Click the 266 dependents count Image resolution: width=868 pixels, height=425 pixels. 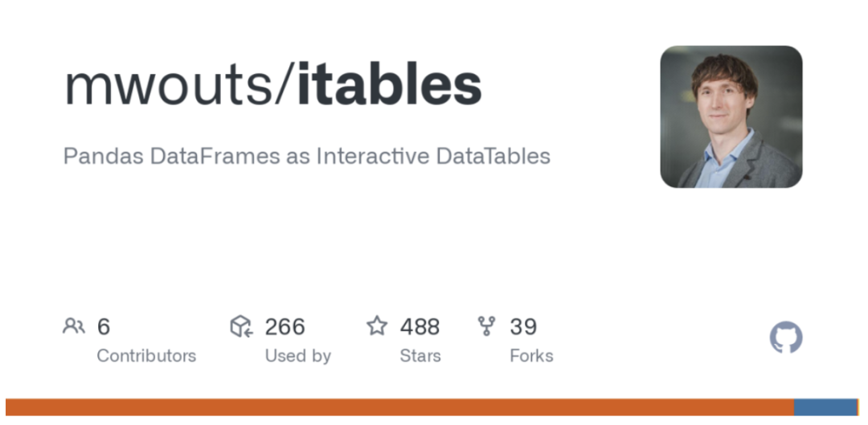(x=285, y=327)
